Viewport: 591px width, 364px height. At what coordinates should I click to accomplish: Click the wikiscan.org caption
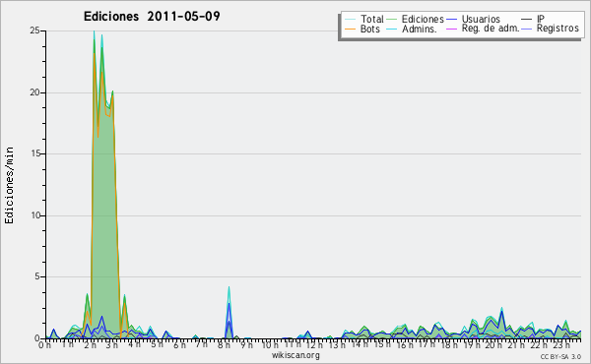[295, 355]
